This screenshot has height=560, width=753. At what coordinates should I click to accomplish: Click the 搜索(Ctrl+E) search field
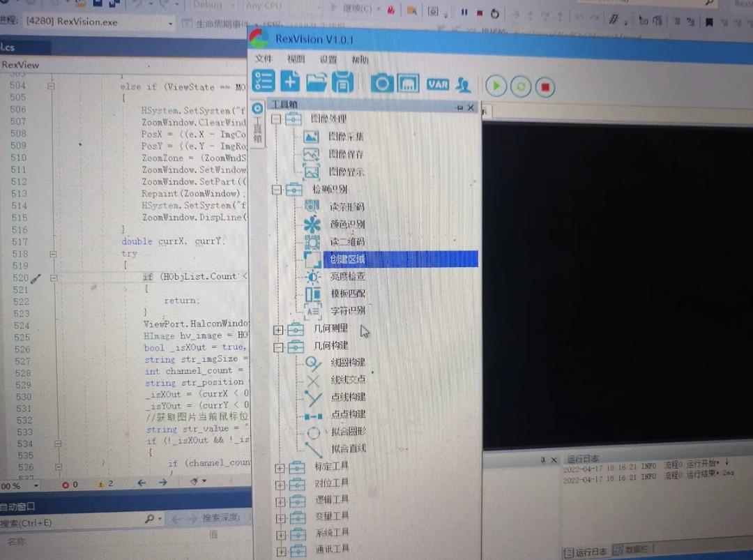72,522
